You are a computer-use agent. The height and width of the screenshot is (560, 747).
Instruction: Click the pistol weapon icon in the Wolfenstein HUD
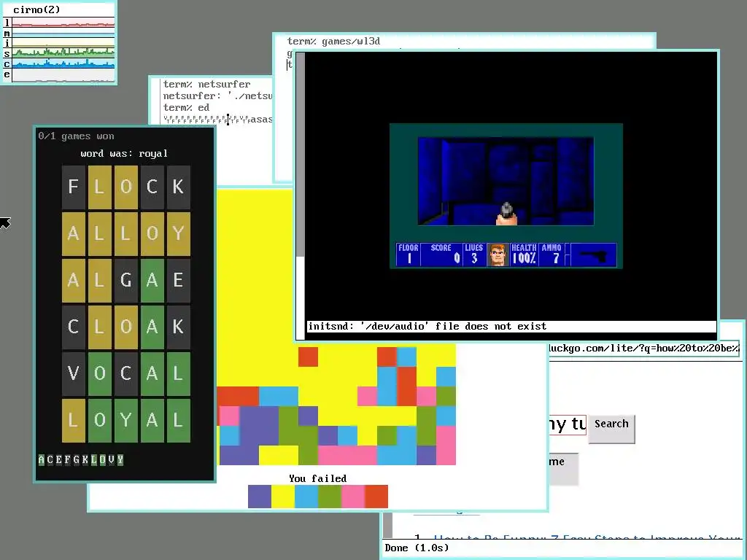593,254
